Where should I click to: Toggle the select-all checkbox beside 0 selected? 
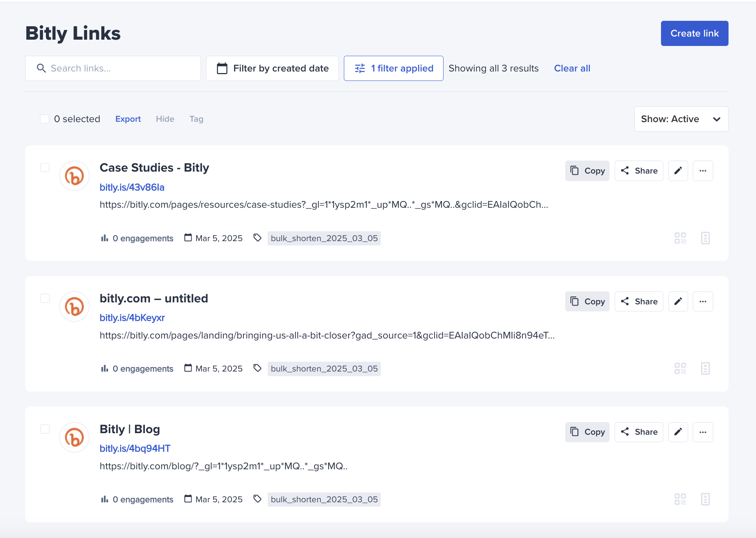45,119
